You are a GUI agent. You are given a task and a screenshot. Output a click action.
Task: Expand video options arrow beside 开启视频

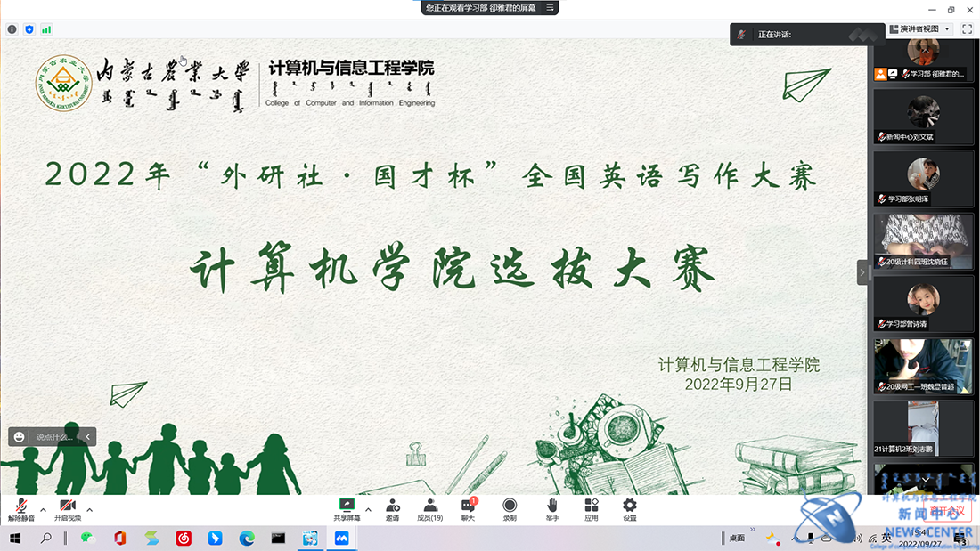[89, 510]
